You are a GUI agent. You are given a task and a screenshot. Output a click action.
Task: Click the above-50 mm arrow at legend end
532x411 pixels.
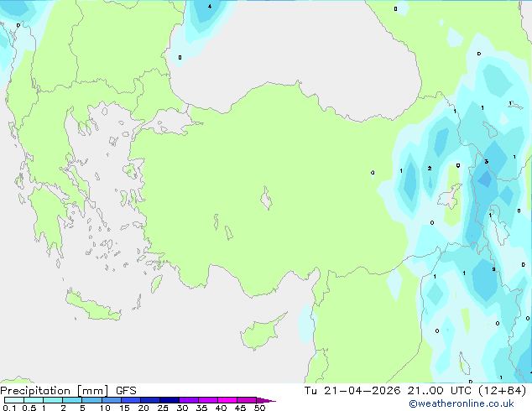point(266,400)
